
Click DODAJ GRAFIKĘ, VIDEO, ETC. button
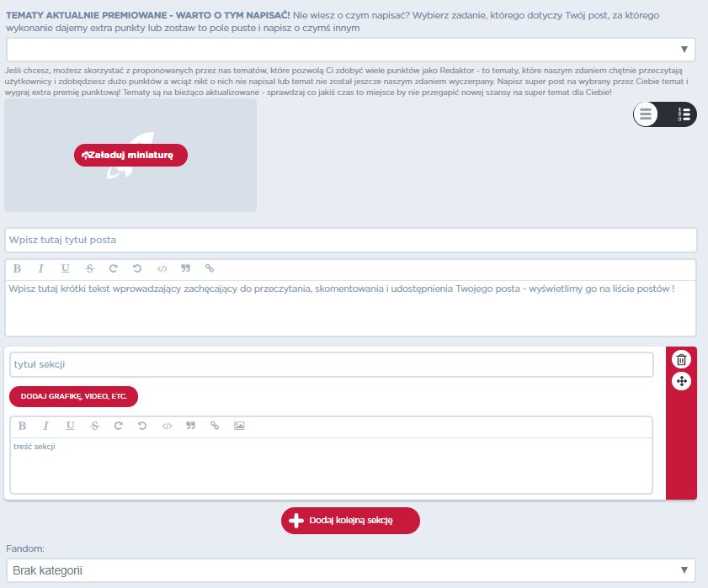pyautogui.click(x=73, y=396)
